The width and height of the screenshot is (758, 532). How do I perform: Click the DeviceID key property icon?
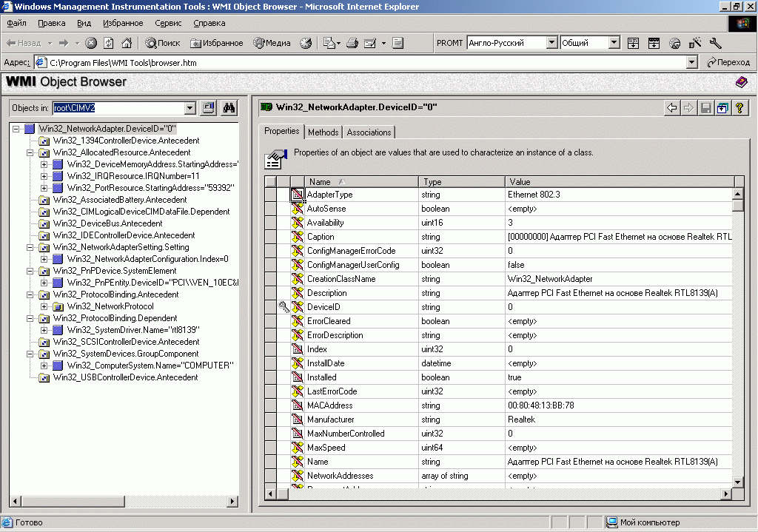coord(284,307)
